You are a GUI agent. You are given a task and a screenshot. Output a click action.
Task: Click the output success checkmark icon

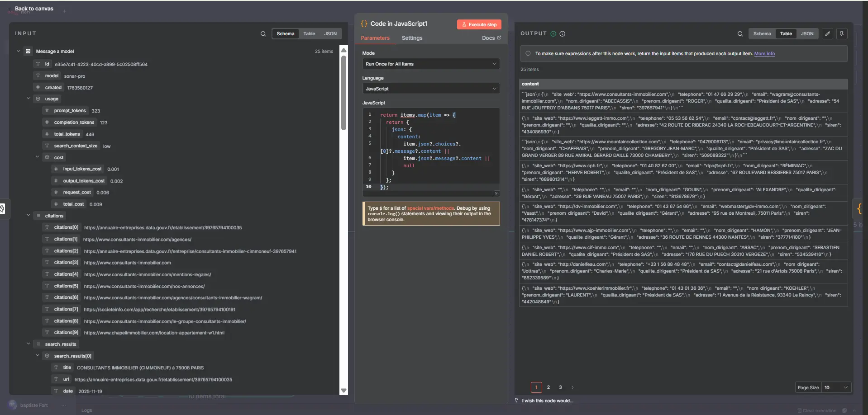pyautogui.click(x=553, y=33)
